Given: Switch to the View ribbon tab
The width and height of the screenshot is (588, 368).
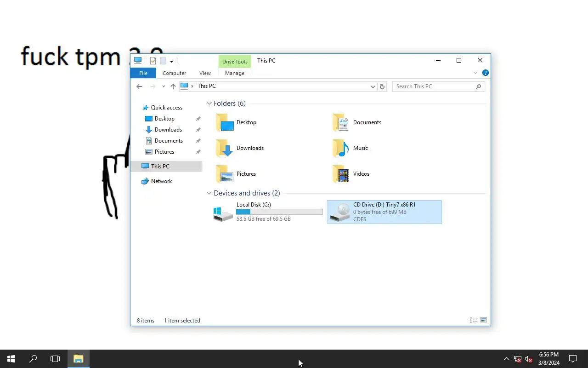Looking at the screenshot, I should tap(205, 73).
